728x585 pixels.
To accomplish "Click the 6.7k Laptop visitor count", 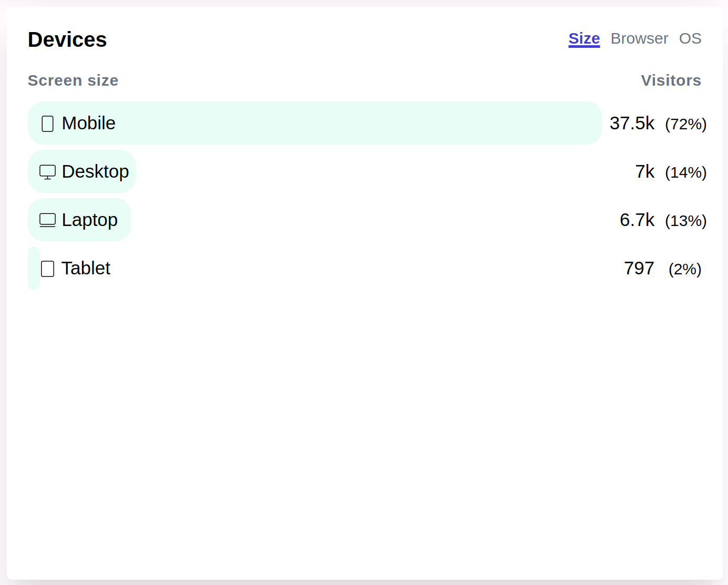I will pos(637,220).
